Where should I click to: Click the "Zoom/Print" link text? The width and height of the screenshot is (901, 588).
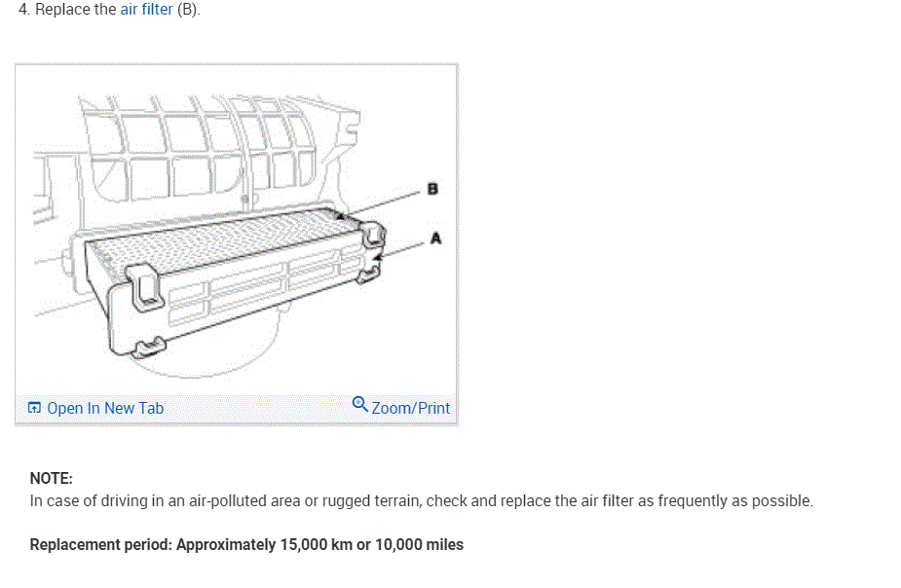tap(410, 409)
